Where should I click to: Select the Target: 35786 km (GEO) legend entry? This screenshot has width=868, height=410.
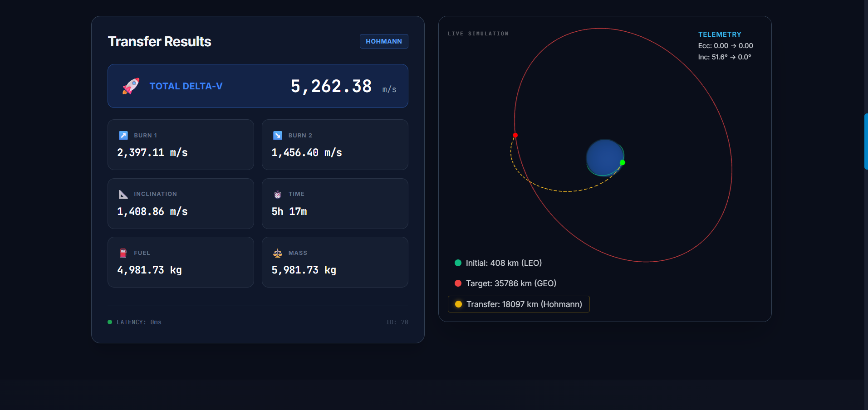(505, 283)
